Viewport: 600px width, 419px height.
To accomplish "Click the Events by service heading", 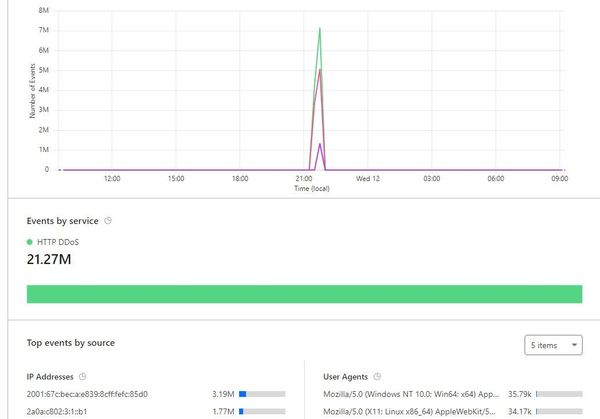I will point(62,221).
